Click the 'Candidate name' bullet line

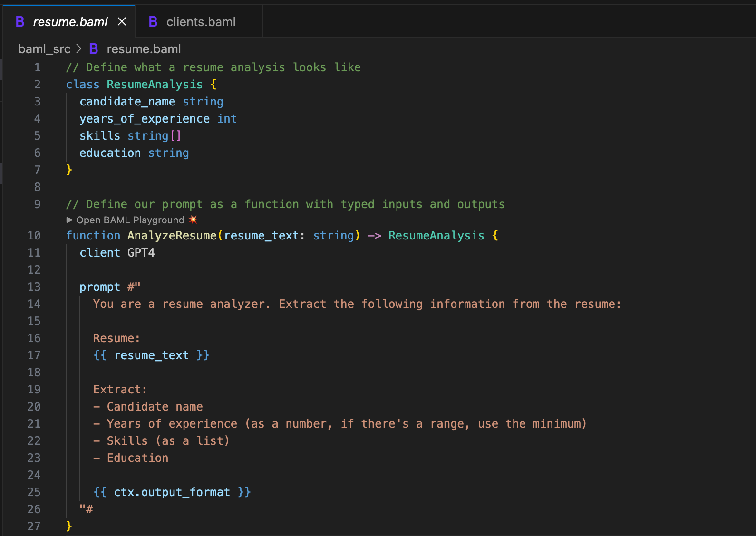point(148,407)
